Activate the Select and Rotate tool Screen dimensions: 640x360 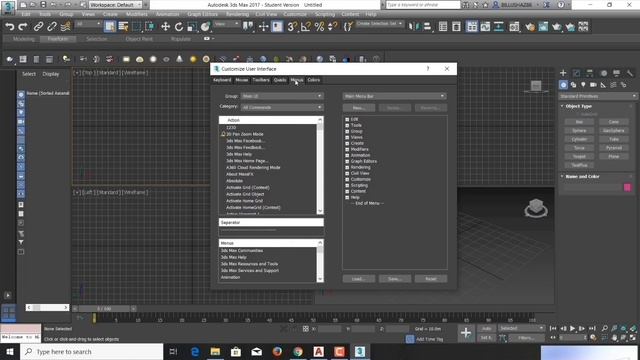(179, 27)
